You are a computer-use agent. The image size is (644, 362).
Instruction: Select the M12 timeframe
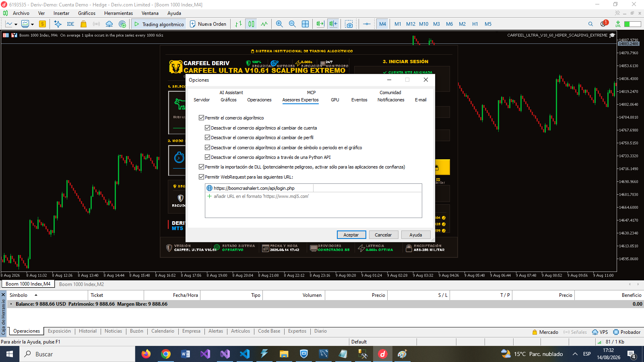[x=411, y=24]
